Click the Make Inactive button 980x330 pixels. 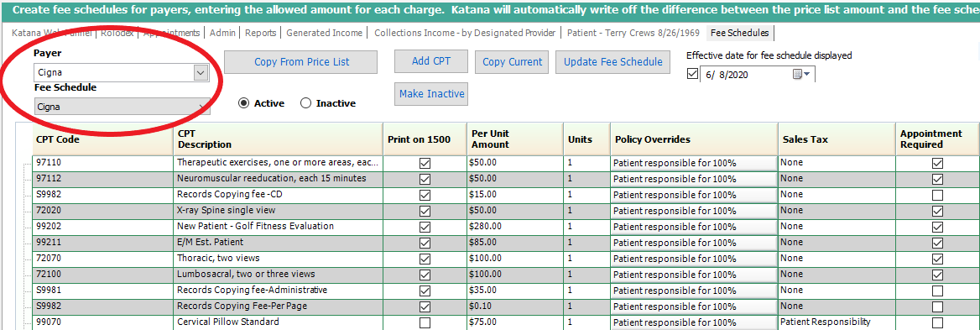431,94
